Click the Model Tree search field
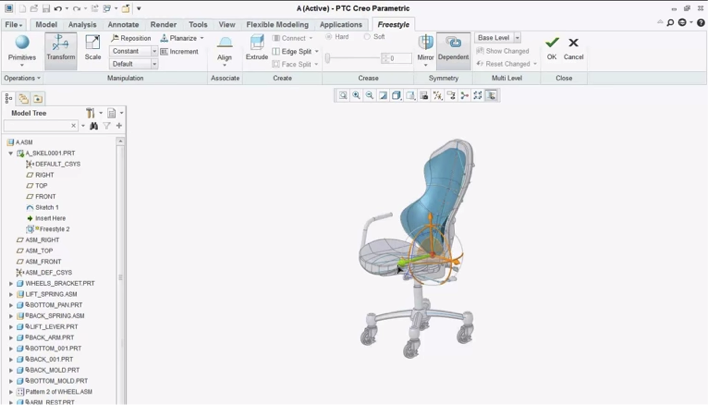708x405 pixels. [40, 126]
